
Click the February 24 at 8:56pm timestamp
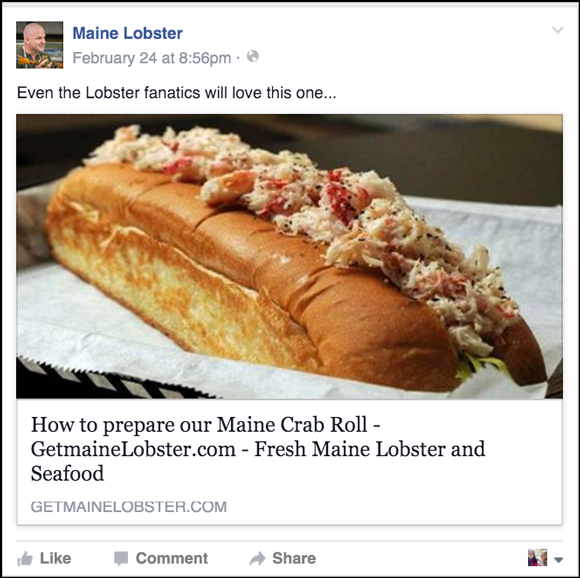(152, 58)
